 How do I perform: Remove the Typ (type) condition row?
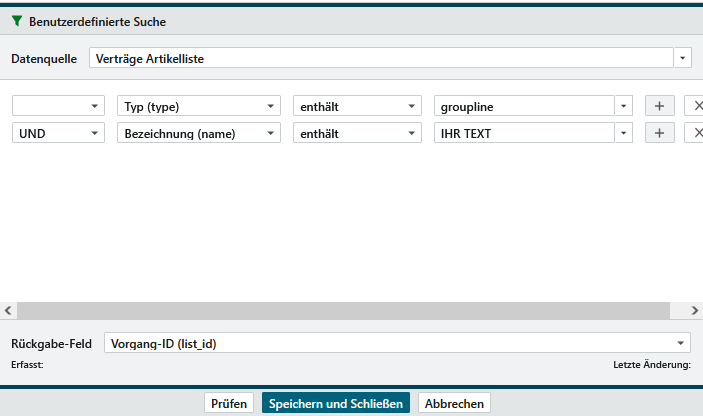(x=696, y=106)
